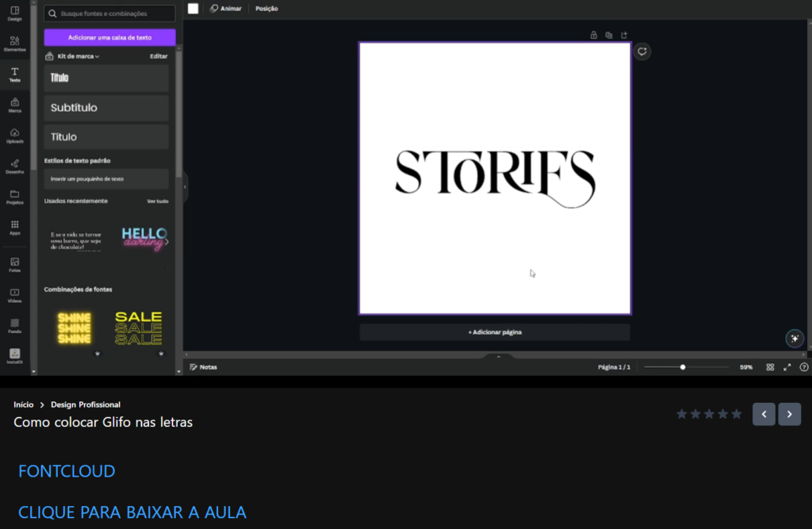Collapse the side panel with arrow handle
The image size is (812, 529).
click(x=185, y=187)
